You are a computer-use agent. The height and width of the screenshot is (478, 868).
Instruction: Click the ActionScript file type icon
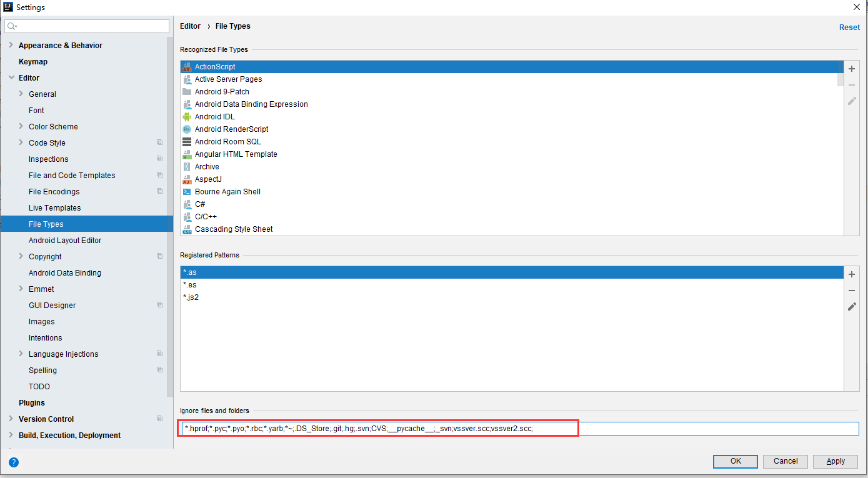tap(187, 67)
